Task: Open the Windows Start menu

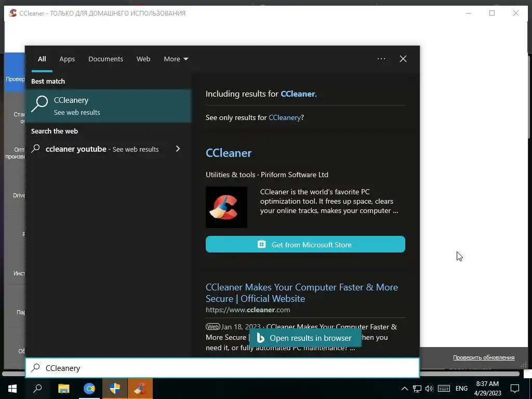Action: point(12,389)
